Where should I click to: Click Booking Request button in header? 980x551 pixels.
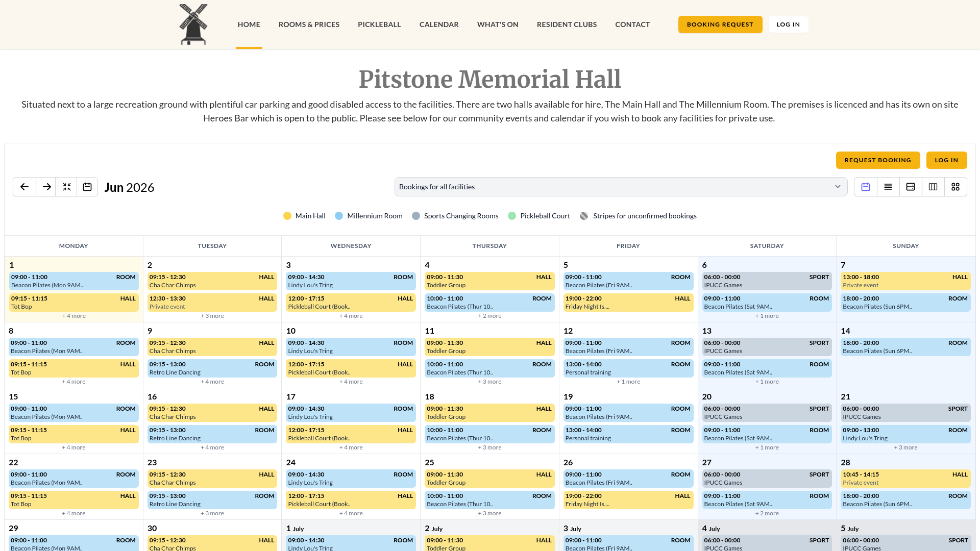point(720,24)
